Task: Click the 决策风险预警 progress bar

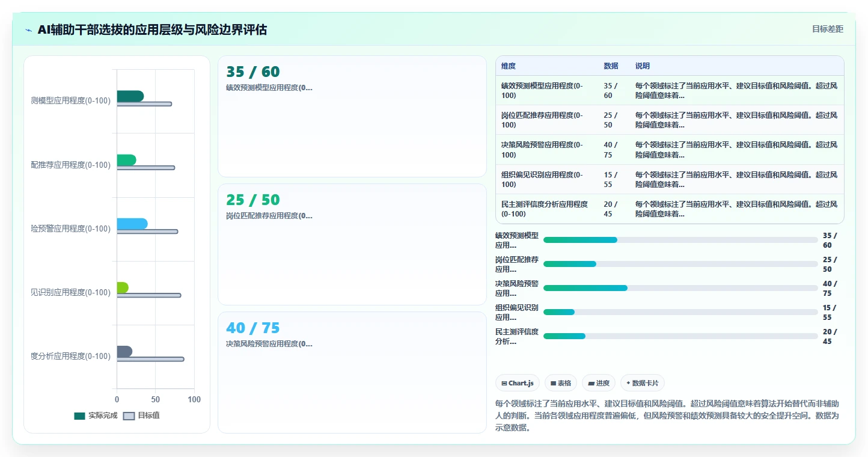Action: tap(680, 288)
